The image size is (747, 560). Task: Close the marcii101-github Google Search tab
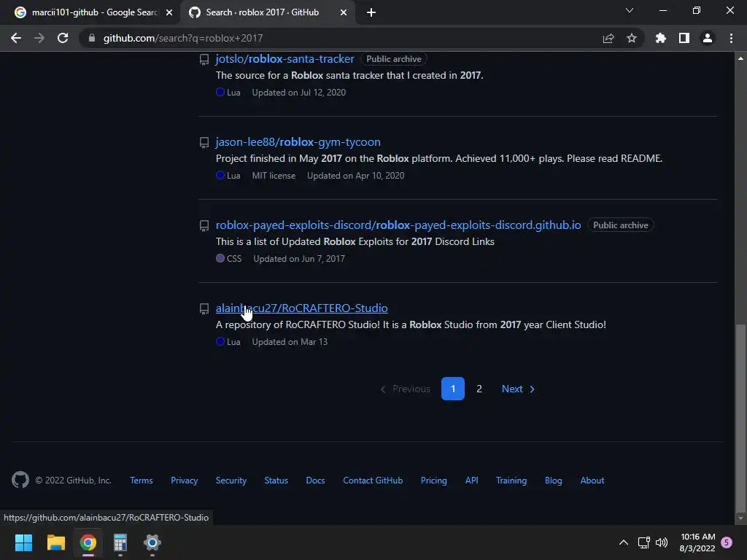point(169,13)
